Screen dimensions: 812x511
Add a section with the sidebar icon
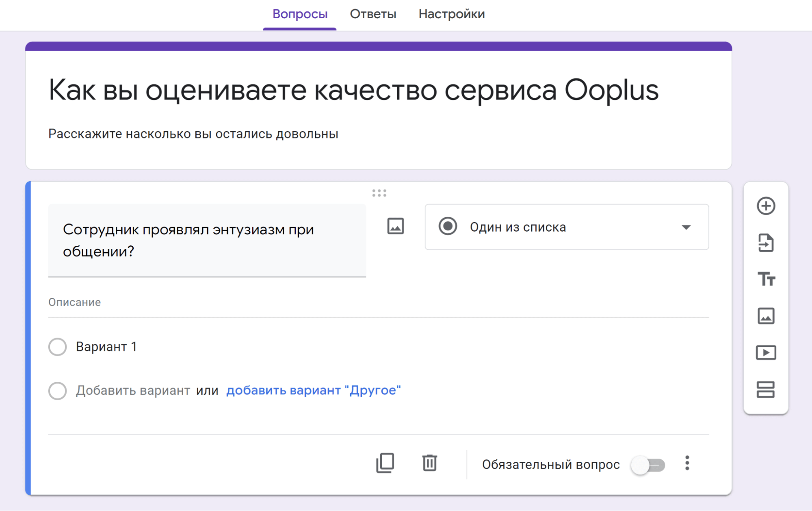pos(766,390)
